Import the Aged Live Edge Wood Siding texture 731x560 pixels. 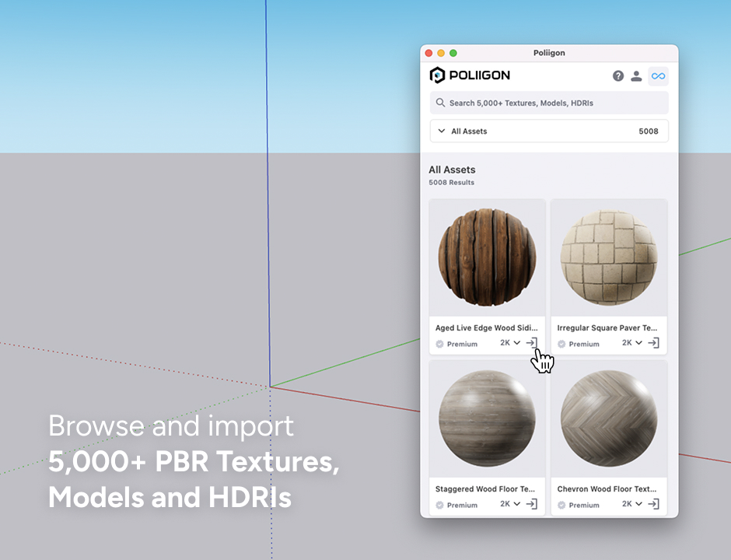pos(532,343)
